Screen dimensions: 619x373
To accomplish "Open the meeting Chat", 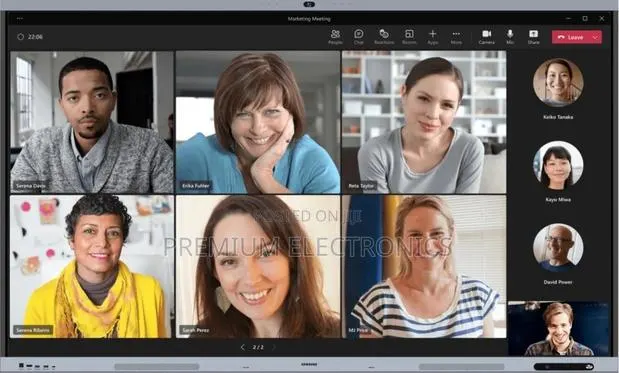I will coord(358,37).
